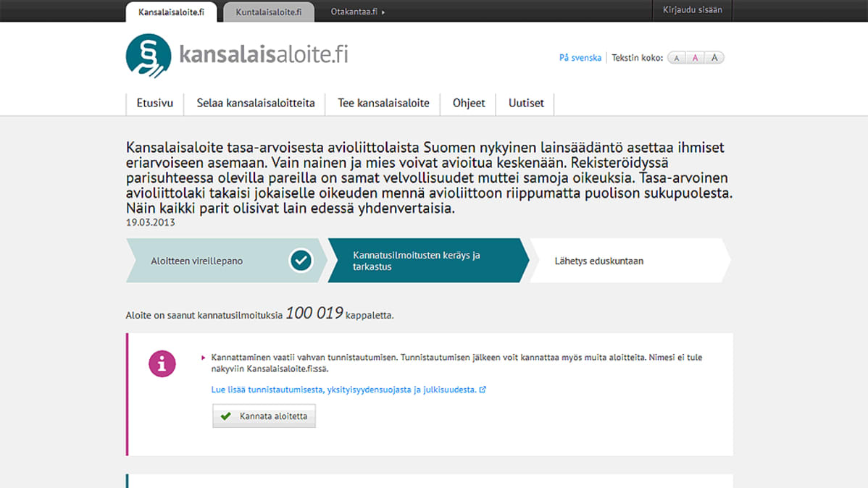The height and width of the screenshot is (488, 868).
Task: Click the paragraph starting Kannattaminen vaatii vahvan
Action: [x=456, y=363]
